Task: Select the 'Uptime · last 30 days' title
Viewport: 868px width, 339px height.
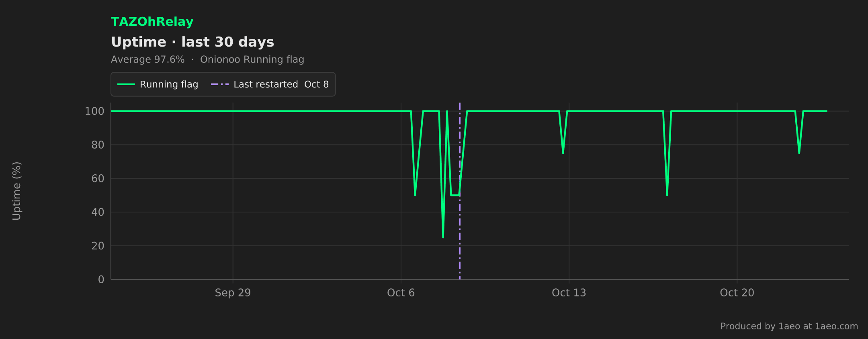Action: click(192, 42)
